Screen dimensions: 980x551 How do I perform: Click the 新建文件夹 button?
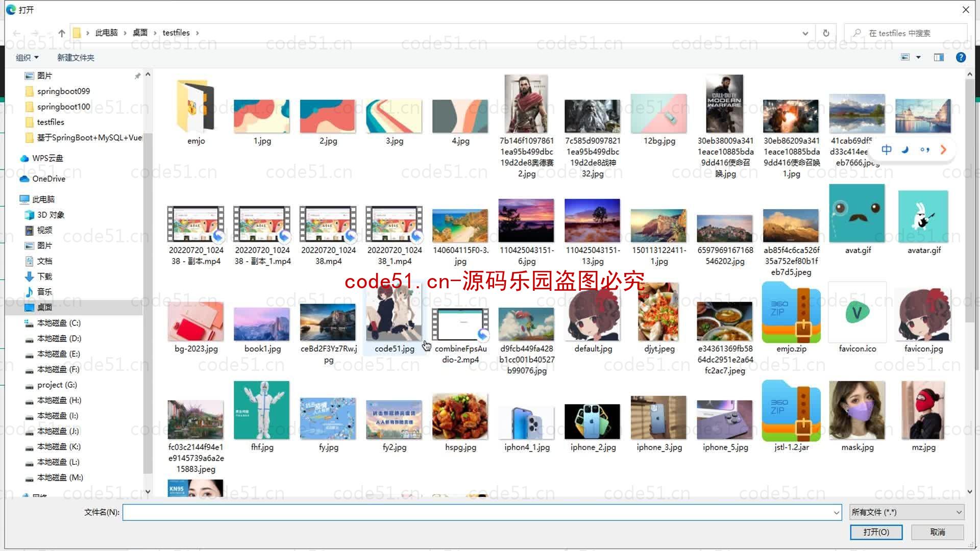coord(76,57)
